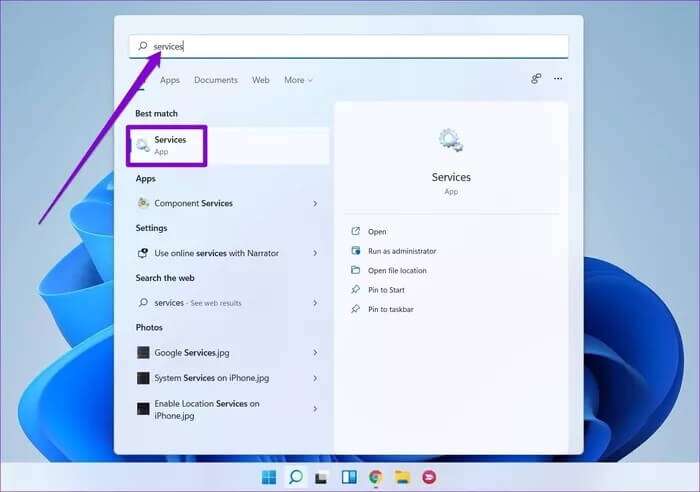
Task: Switch to the Apps filter tab
Action: [170, 80]
